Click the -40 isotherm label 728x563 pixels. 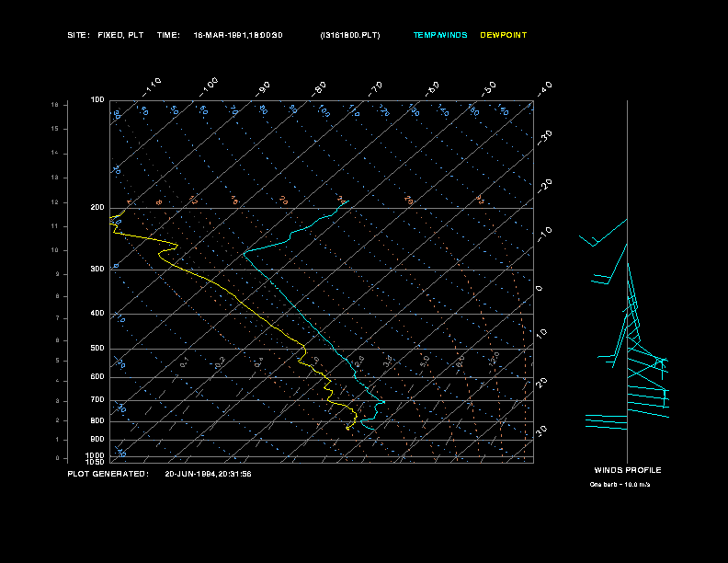[x=545, y=88]
